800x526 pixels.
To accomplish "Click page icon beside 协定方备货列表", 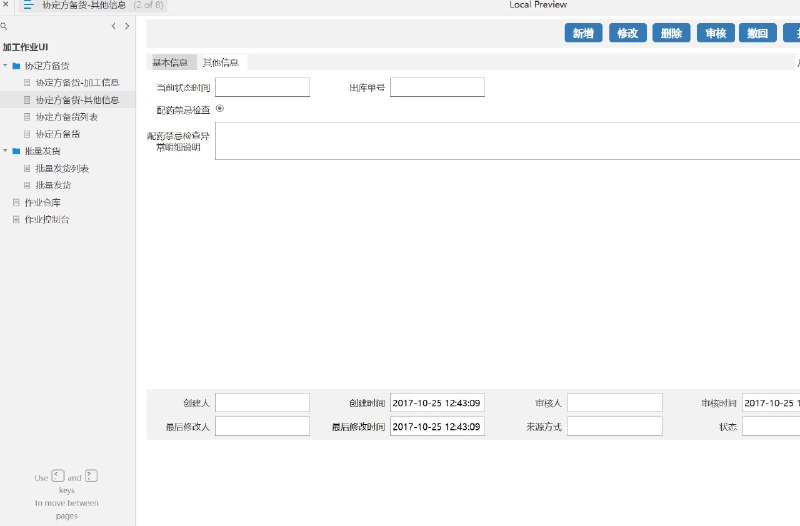I will coord(27,117).
